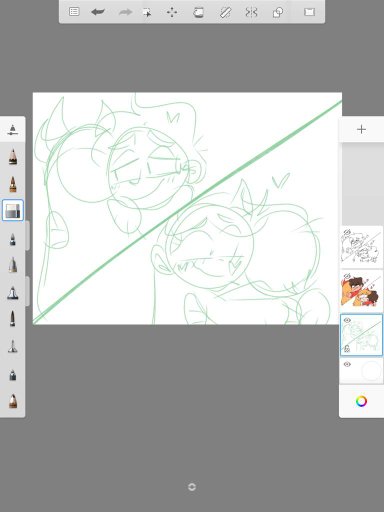Screen dimensions: 384x512
Task: Open the main menu list icon
Action: (x=74, y=12)
